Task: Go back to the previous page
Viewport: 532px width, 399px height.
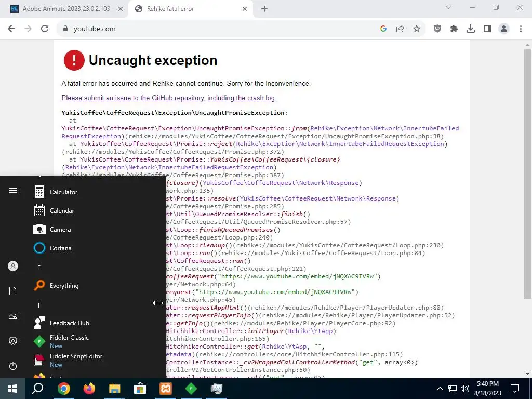Action: (11, 29)
